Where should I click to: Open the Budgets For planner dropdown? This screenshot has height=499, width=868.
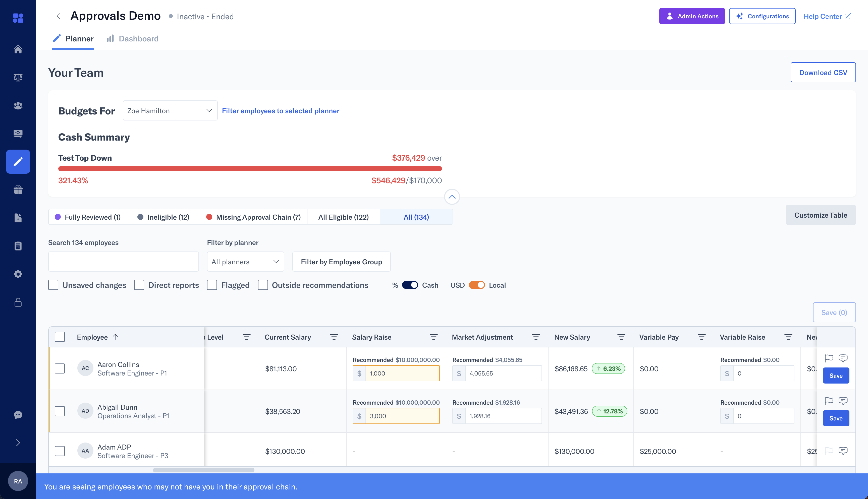170,110
